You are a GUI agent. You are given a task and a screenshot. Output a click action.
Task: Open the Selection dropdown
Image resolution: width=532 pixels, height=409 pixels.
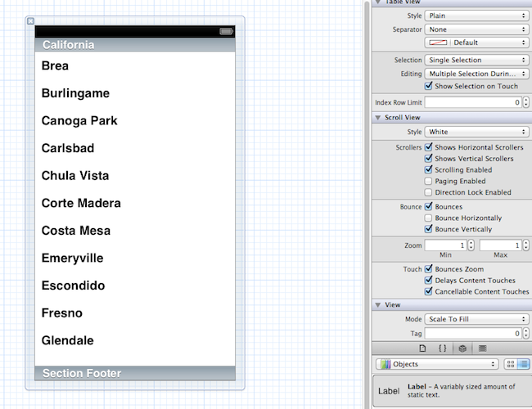[476, 60]
